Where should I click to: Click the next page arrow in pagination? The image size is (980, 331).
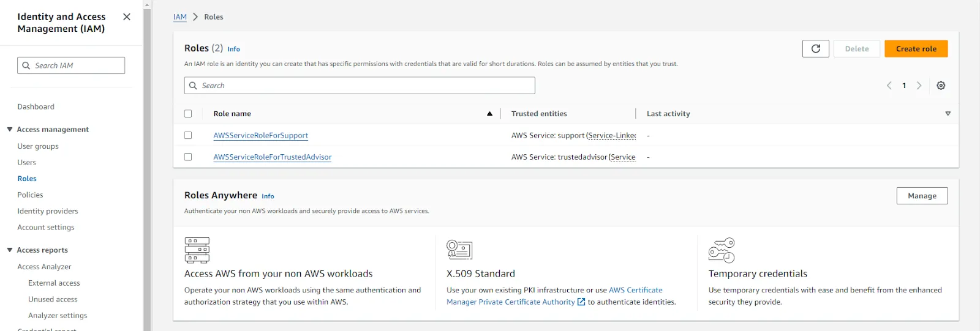[919, 86]
